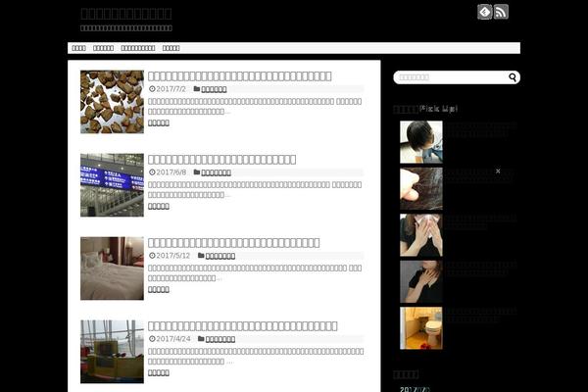This screenshot has width=588, height=392.
Task: Open the hotel bed post thumbnail
Action: point(112,269)
